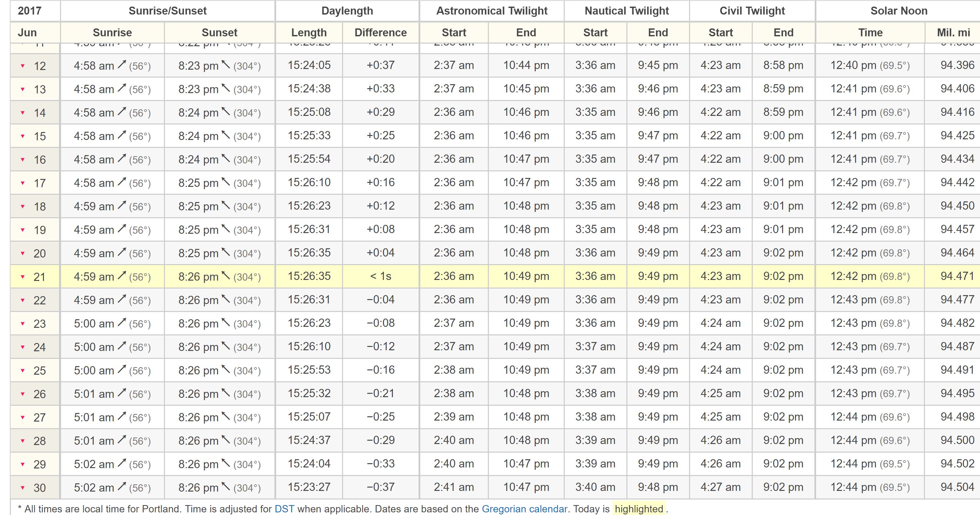Open the DST link in footnote
Image resolution: width=980 pixels, height=515 pixels.
[x=284, y=509]
